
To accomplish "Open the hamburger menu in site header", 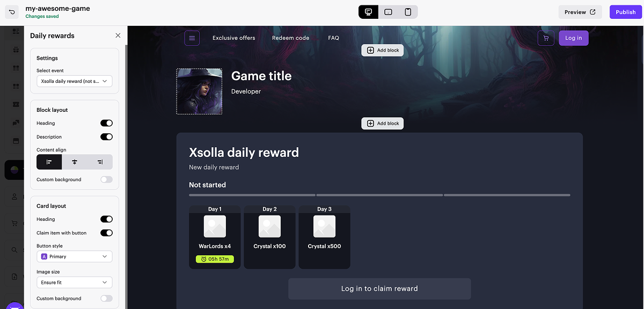I will [192, 38].
